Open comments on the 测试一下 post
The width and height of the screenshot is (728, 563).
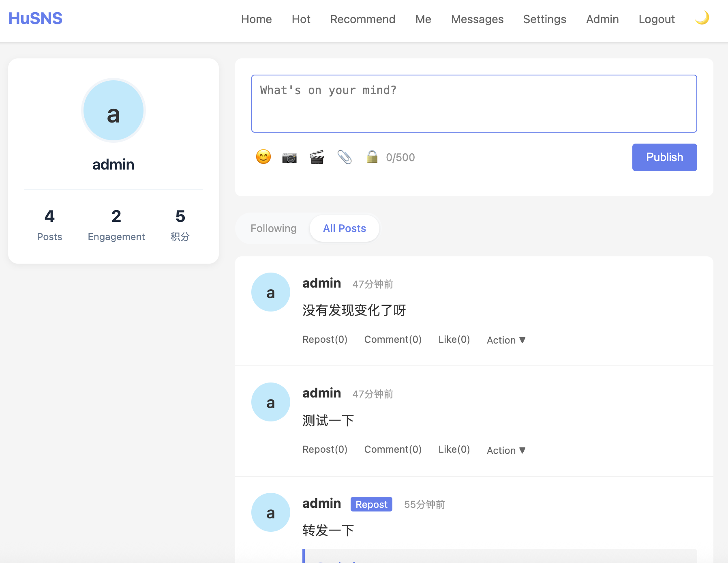coord(393,449)
